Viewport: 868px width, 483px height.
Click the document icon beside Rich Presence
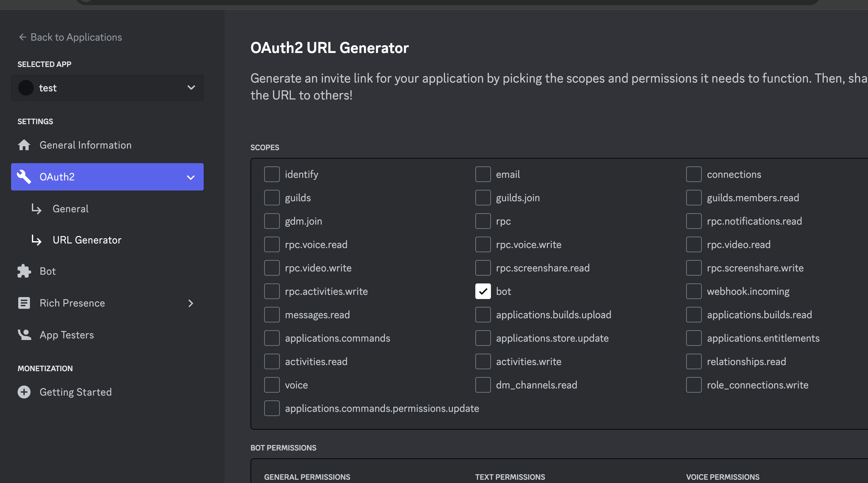(x=24, y=303)
